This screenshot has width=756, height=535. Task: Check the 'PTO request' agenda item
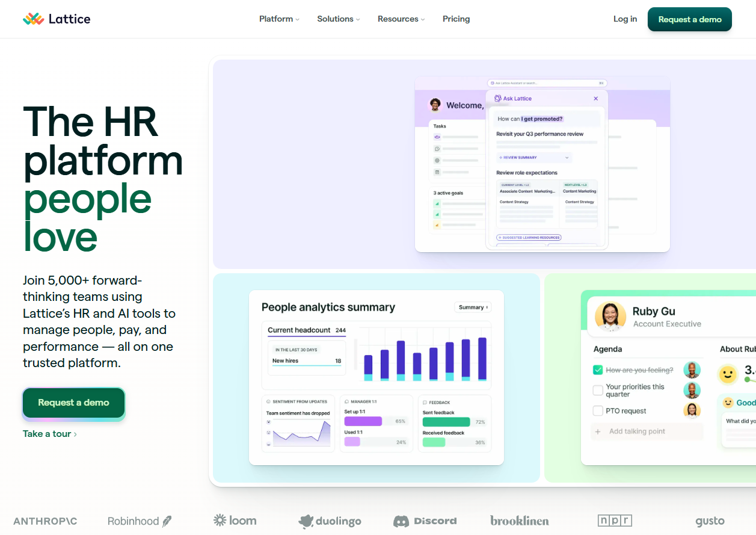(598, 411)
